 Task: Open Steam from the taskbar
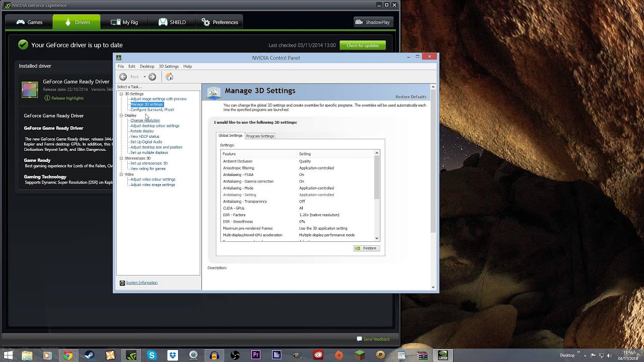tap(89, 355)
